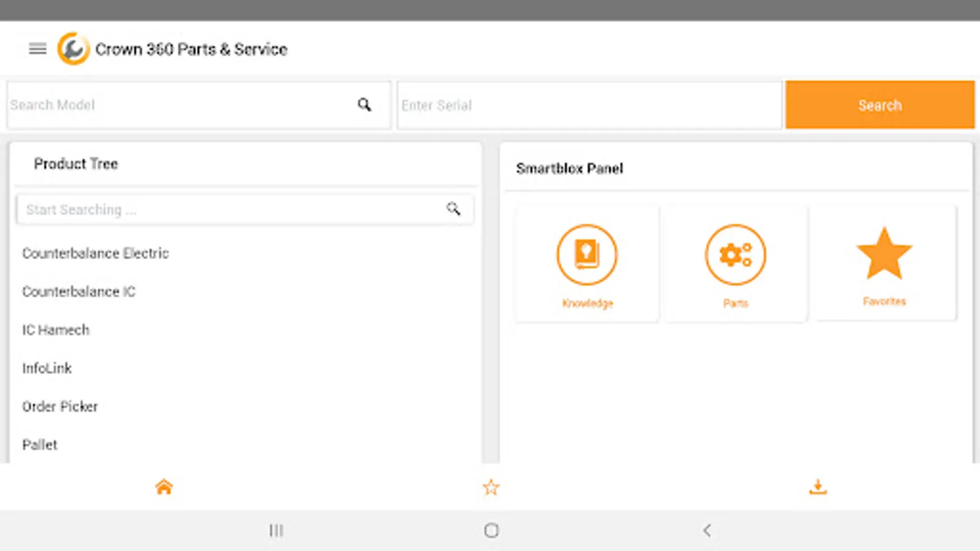Click the Search Model magnifier icon
Viewport: 980px width, 551px height.
[364, 105]
